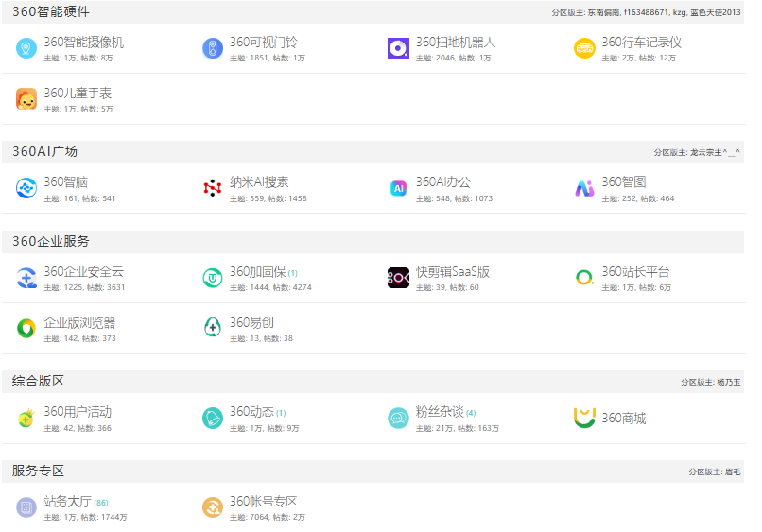The height and width of the screenshot is (532, 762).
Task: Go to the 360智脑 board
Action: tap(65, 182)
